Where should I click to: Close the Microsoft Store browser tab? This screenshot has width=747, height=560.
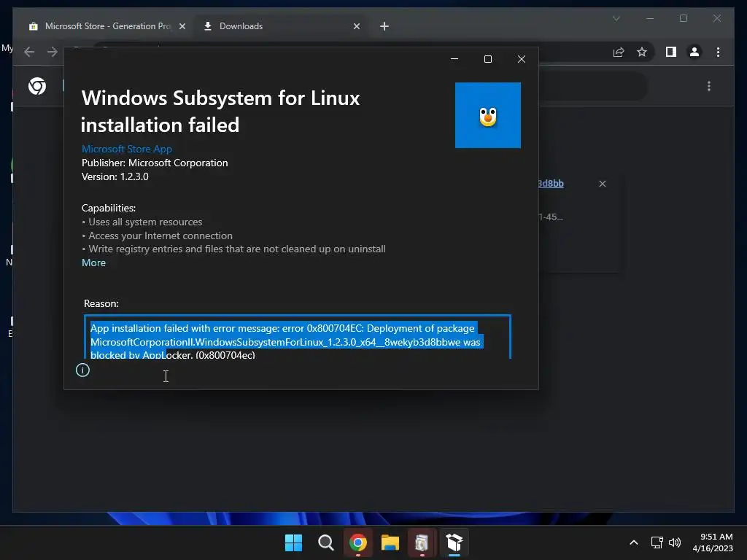click(182, 26)
